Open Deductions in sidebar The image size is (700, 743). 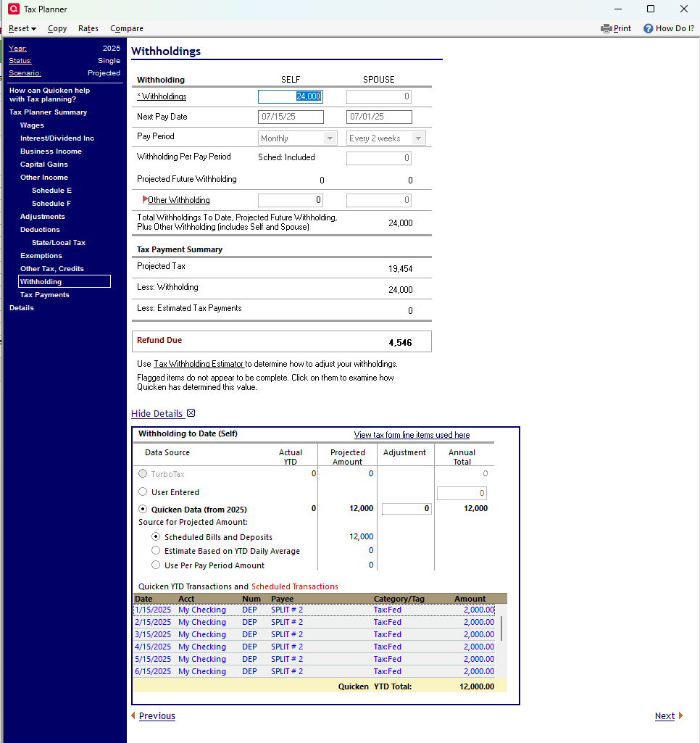coord(40,229)
